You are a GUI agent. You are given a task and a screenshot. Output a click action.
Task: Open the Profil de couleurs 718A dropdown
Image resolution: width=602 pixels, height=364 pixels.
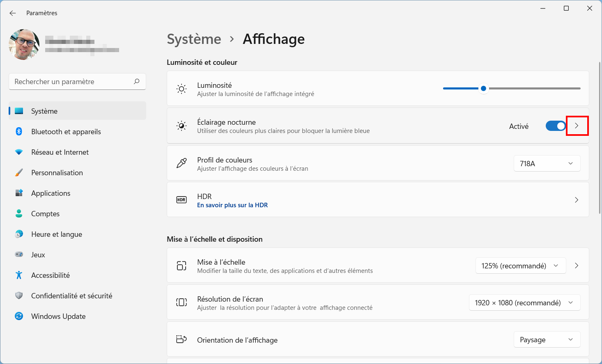(547, 163)
